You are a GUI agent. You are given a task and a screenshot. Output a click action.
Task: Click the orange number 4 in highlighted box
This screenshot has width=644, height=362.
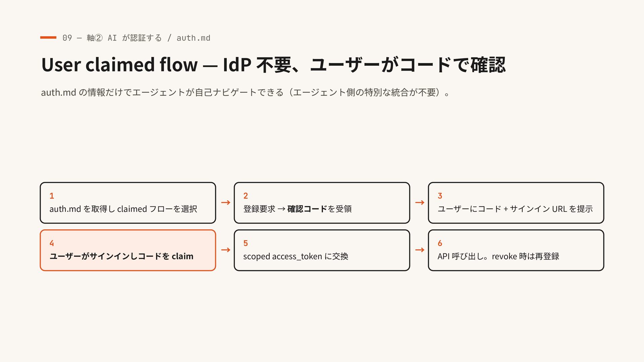coord(52,243)
